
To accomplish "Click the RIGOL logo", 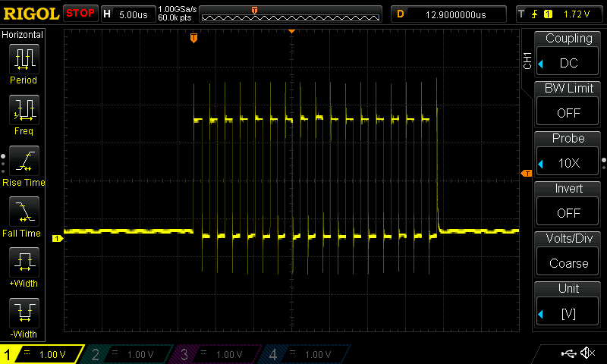I will click(31, 14).
